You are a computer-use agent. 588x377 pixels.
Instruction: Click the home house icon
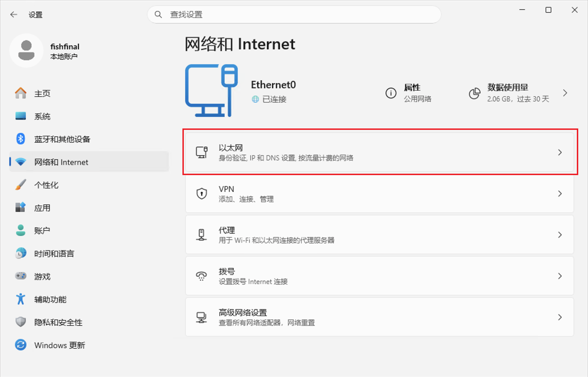pyautogui.click(x=21, y=93)
